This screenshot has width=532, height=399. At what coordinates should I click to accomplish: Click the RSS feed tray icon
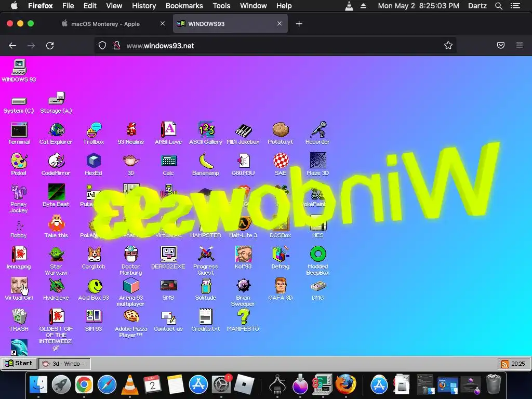505,364
